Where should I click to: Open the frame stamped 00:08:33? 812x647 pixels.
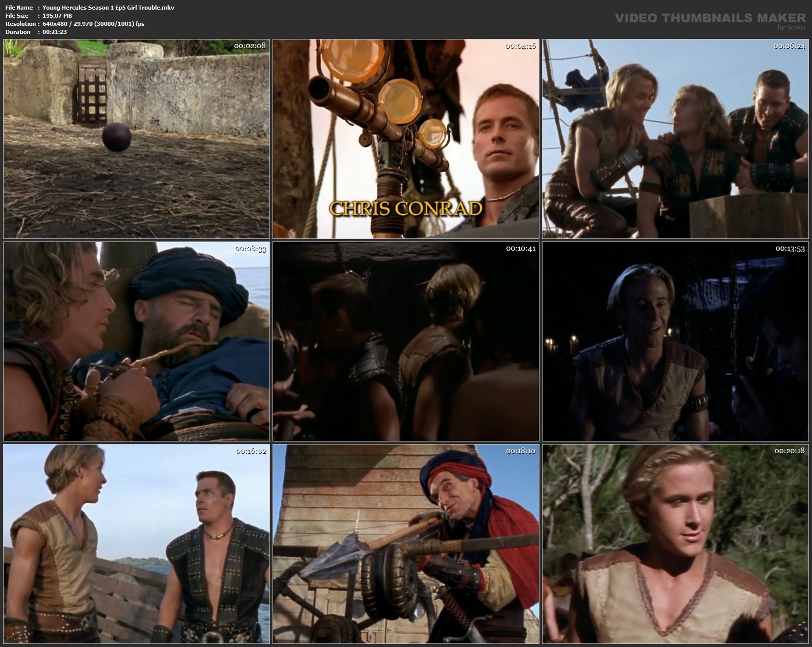tap(137, 342)
